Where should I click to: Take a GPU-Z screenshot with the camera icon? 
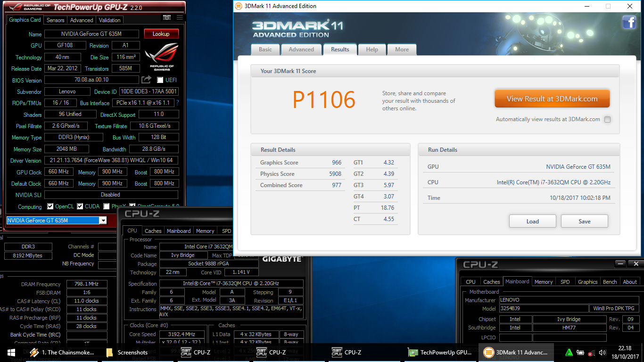click(166, 17)
